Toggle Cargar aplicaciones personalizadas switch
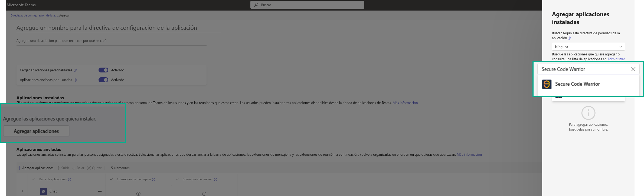This screenshot has height=196, width=644. 103,70
